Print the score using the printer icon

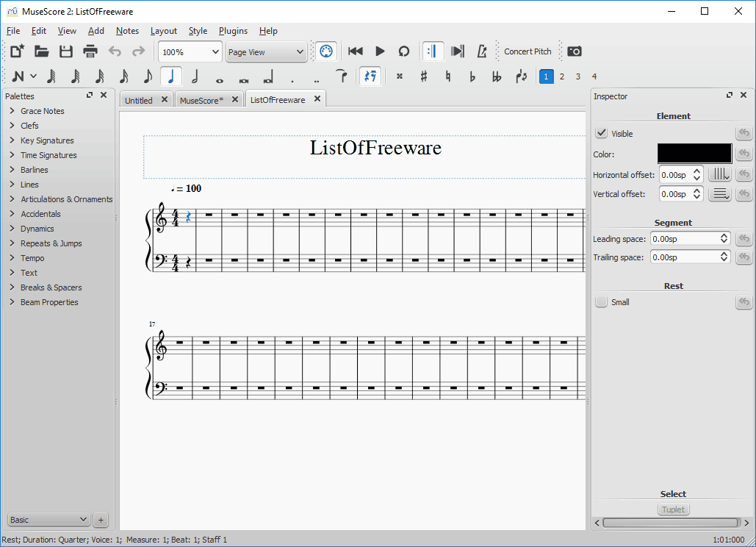click(x=90, y=51)
